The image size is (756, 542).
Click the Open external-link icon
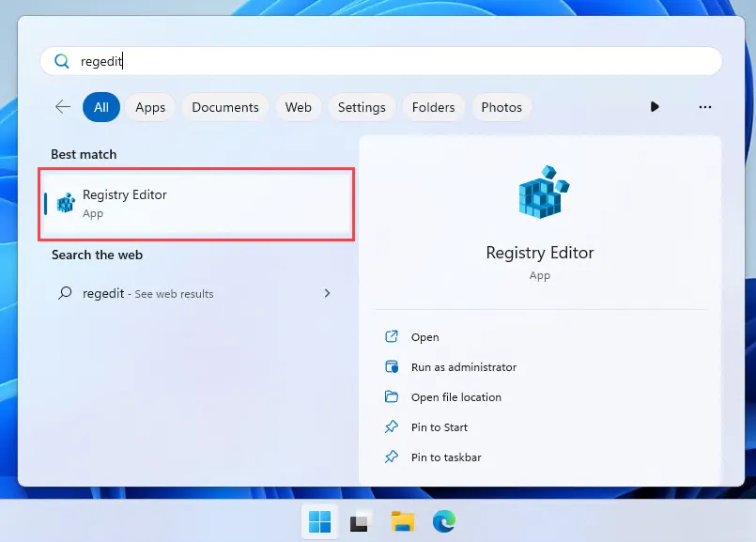click(392, 336)
